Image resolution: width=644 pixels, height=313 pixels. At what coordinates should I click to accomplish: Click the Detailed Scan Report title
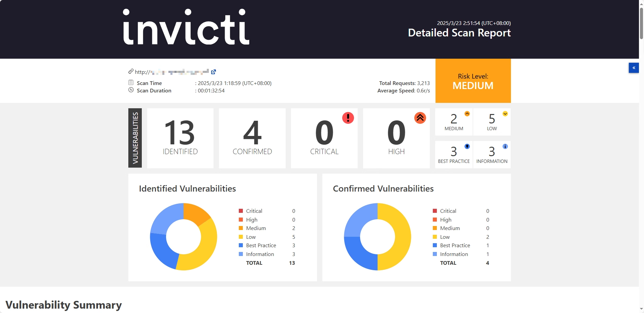(x=459, y=33)
